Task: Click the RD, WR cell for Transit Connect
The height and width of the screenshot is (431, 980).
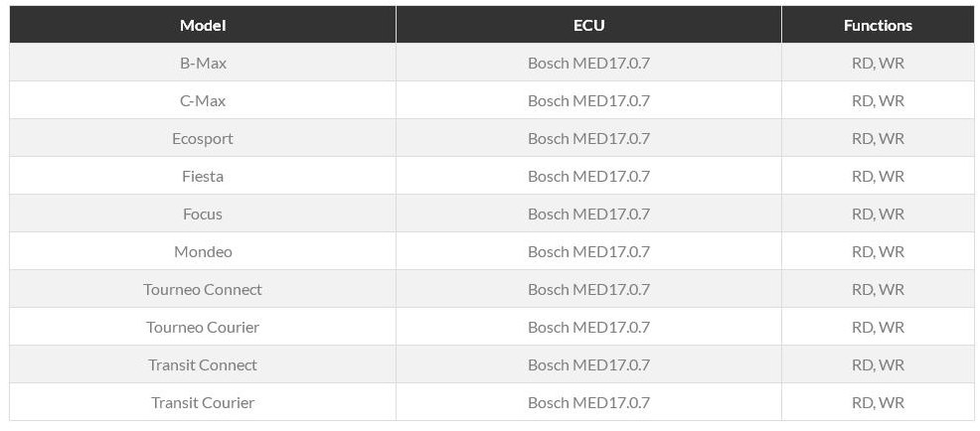Action: click(878, 364)
